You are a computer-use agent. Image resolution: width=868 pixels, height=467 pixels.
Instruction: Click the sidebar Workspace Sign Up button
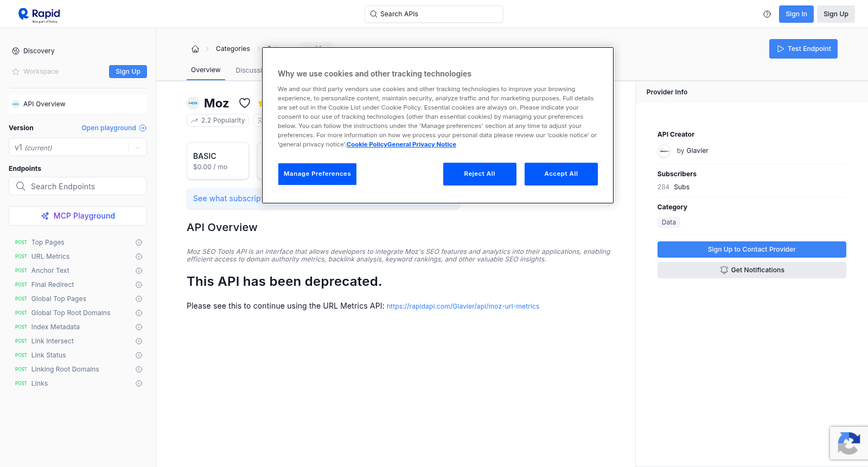point(128,72)
